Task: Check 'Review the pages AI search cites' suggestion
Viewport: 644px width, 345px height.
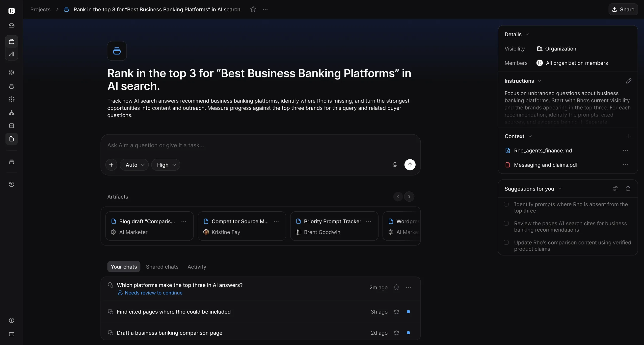Action: pyautogui.click(x=506, y=223)
